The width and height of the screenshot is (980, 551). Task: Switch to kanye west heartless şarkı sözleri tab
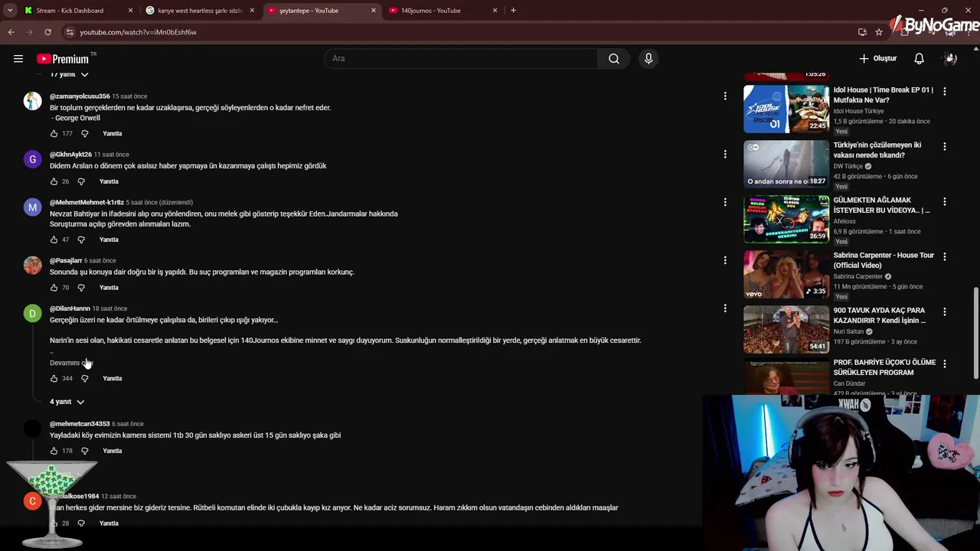point(199,10)
